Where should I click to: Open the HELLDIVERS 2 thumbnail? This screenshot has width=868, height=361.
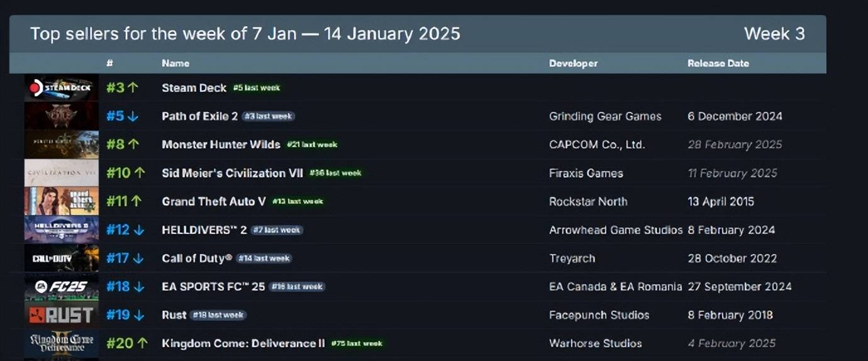click(62, 230)
